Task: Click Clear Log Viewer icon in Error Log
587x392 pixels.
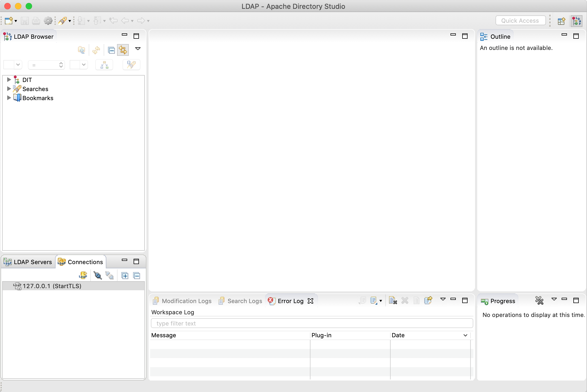Action: [x=393, y=300]
